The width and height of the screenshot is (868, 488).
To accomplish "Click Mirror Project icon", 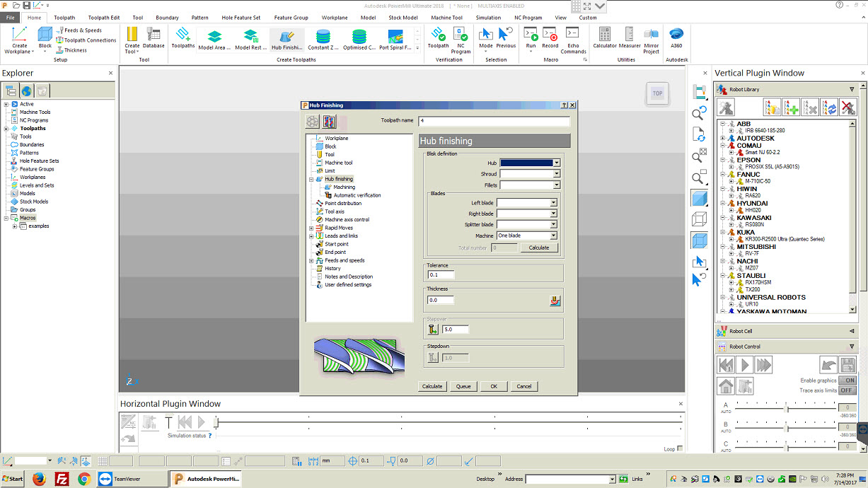I will (x=651, y=40).
